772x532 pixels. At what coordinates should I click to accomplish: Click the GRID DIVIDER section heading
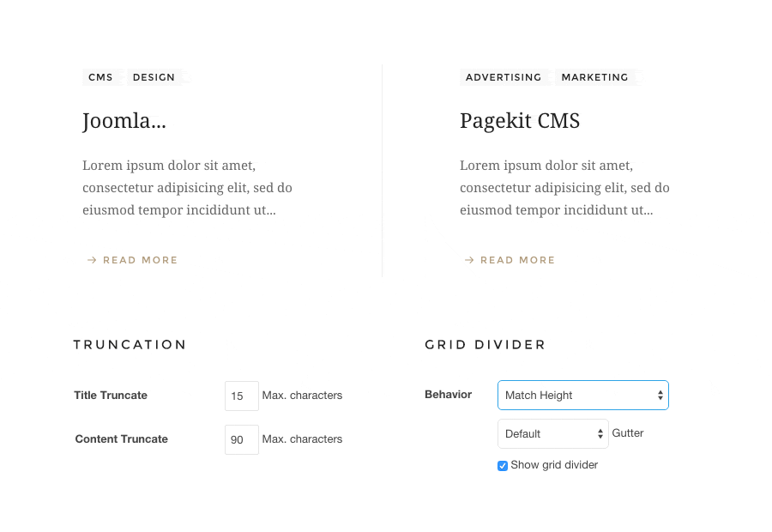tap(485, 344)
